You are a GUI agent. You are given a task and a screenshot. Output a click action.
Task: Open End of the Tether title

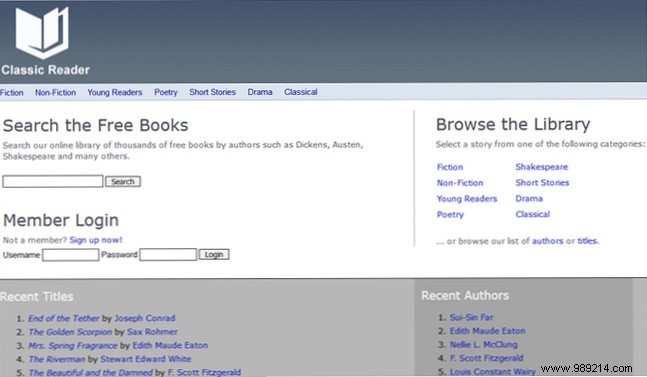[x=64, y=318]
